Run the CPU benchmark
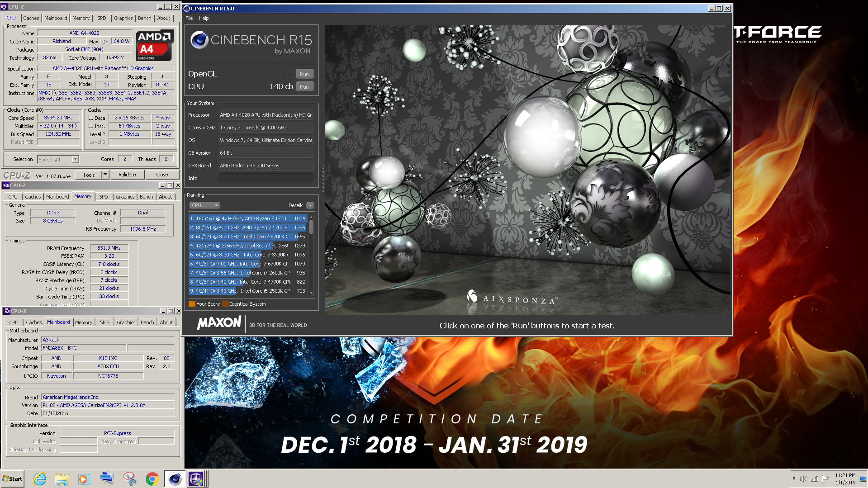868x488 pixels. pyautogui.click(x=304, y=87)
